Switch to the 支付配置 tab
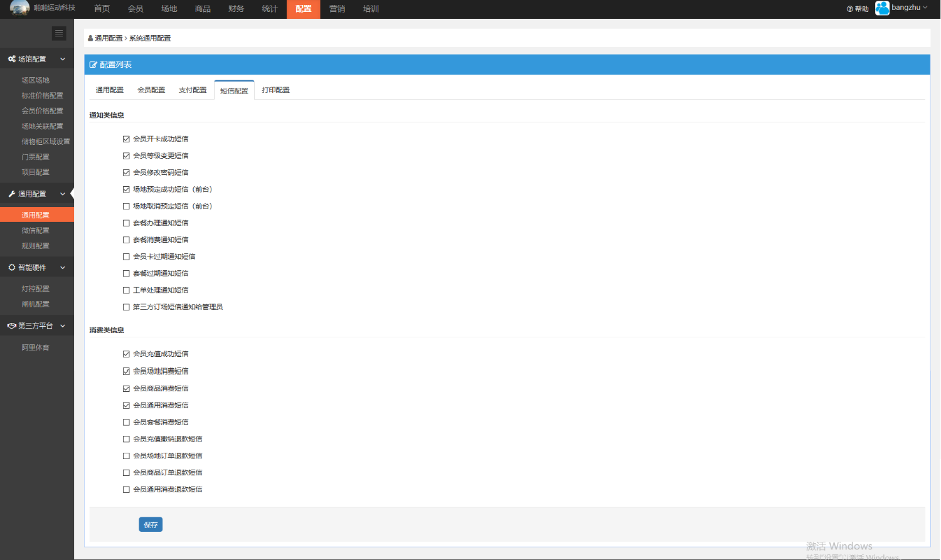 pos(193,90)
